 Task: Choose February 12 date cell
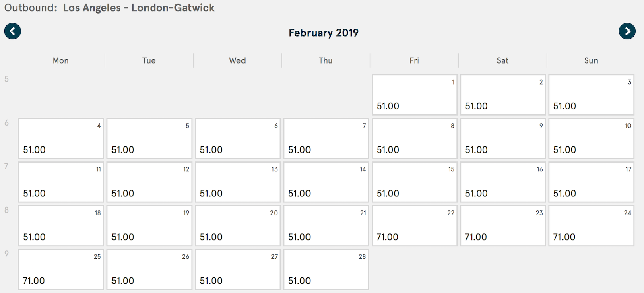[x=149, y=182]
